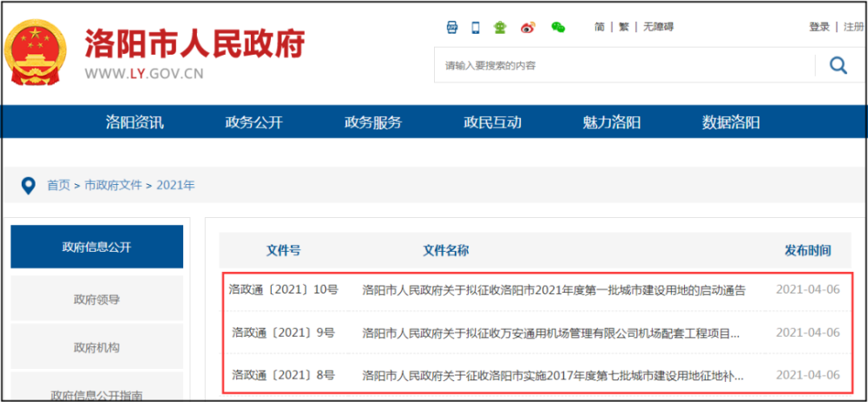This screenshot has height=402, width=868.
Task: Open the Weibo icon
Action: [x=529, y=27]
